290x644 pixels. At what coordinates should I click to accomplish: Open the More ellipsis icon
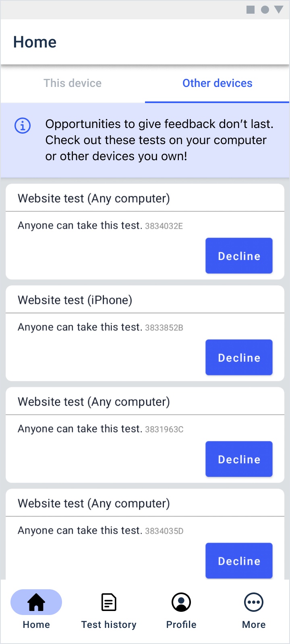point(254,602)
